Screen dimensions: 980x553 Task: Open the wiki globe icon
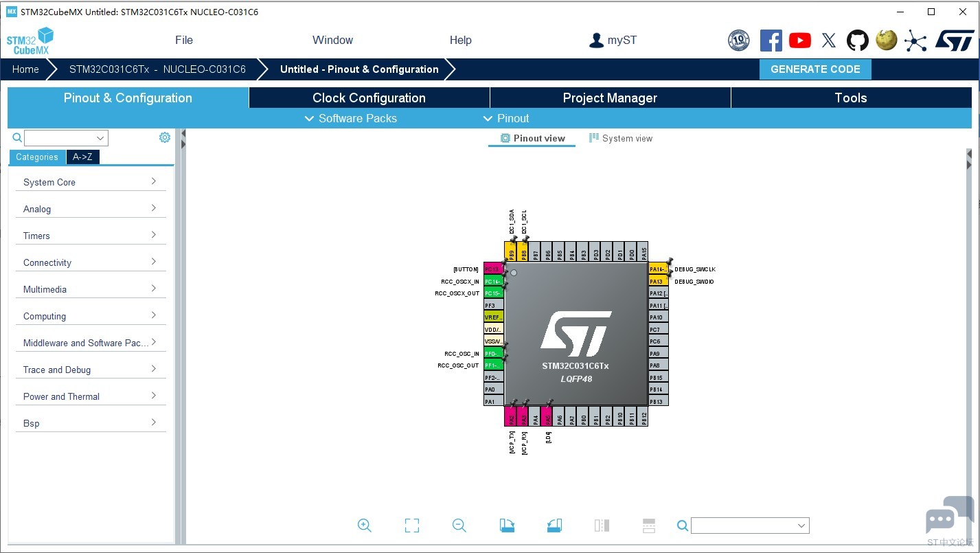click(887, 40)
